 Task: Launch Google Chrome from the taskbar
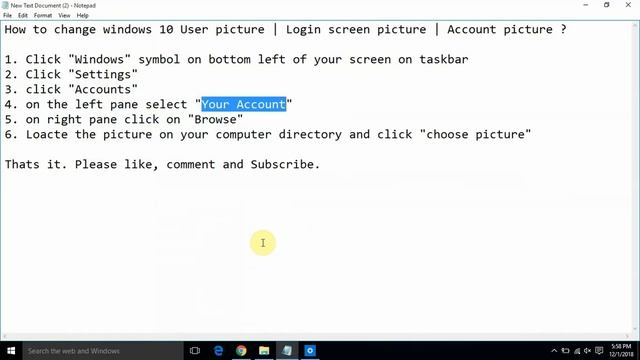[241, 351]
